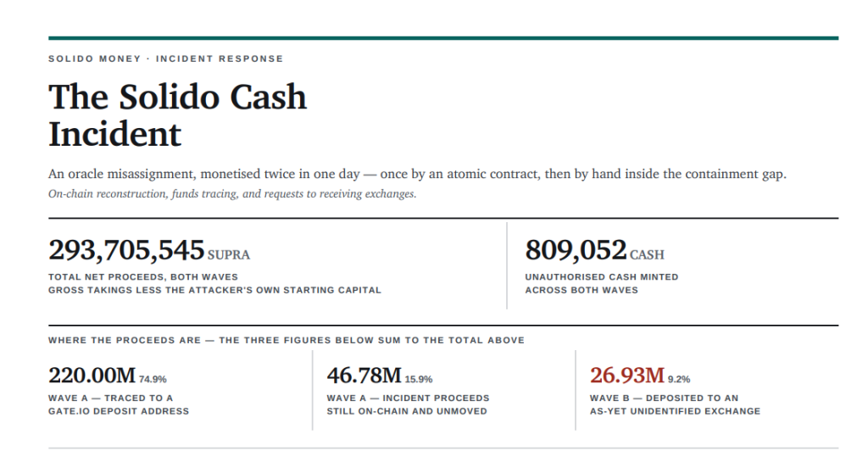Click the Wave B unidentified exchange caption
The width and height of the screenshot is (868, 462).
[x=675, y=404]
